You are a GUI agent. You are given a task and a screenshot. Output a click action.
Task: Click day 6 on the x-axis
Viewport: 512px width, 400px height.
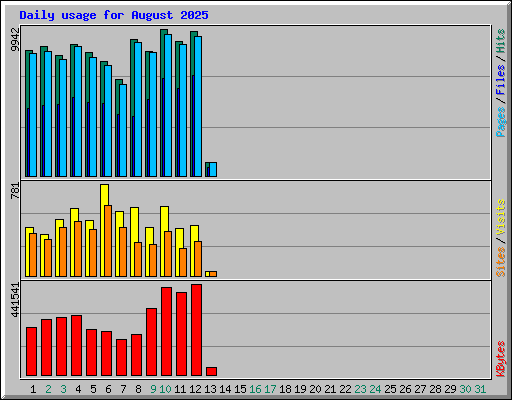point(108,389)
